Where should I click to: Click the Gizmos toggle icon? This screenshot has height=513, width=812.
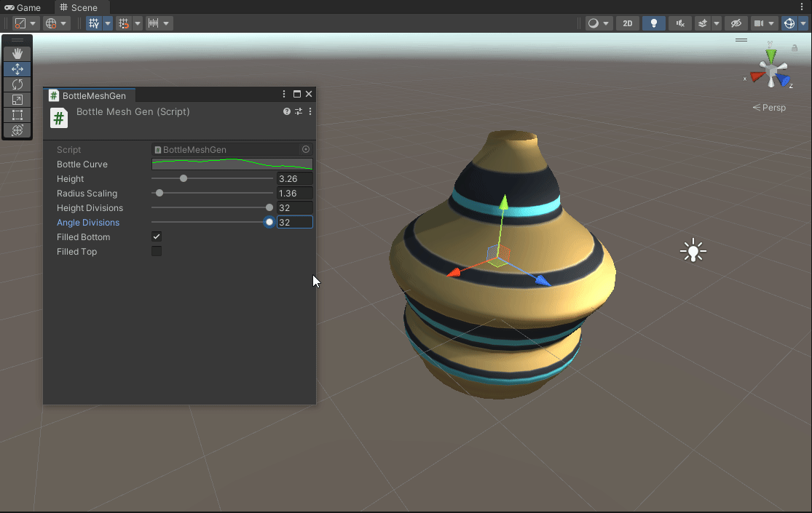[789, 23]
